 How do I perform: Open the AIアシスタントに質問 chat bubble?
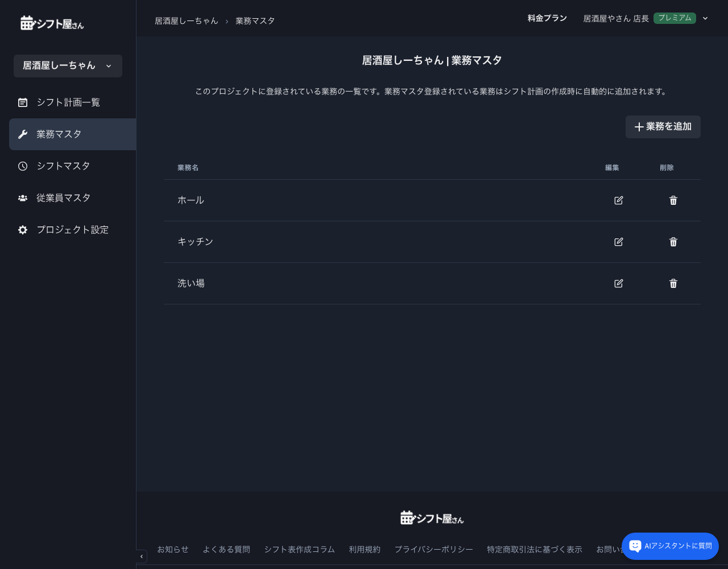(670, 546)
